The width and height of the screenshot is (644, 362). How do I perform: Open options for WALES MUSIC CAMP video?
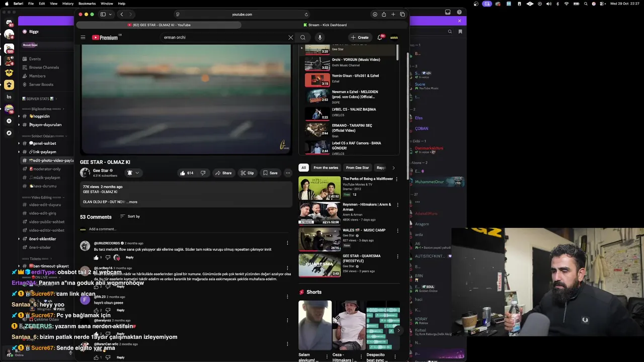(397, 231)
